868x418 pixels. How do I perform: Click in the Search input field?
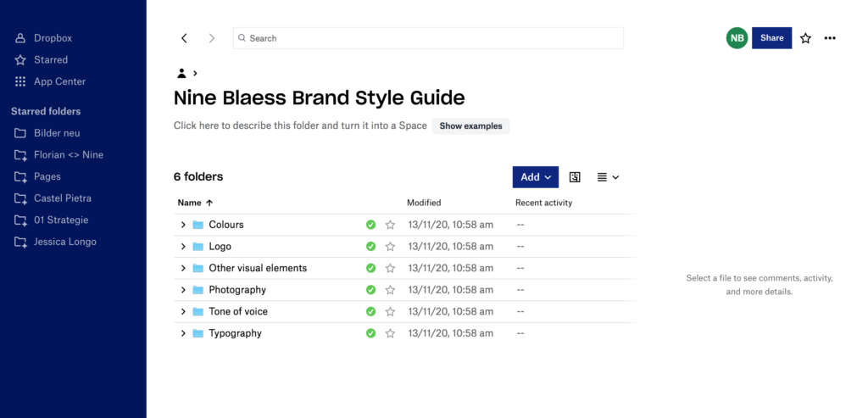(x=428, y=38)
